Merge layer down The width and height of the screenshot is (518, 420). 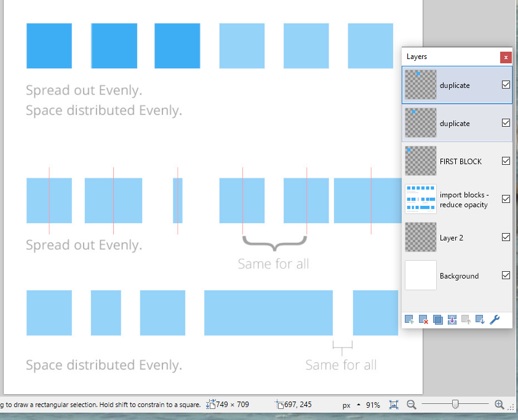click(452, 320)
